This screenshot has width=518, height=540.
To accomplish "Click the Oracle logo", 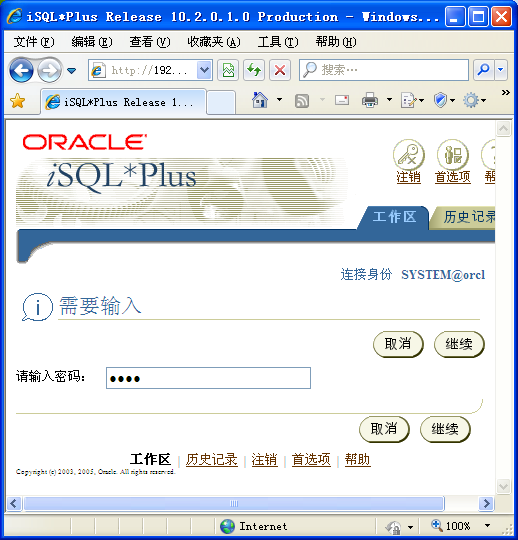I will click(x=85, y=142).
